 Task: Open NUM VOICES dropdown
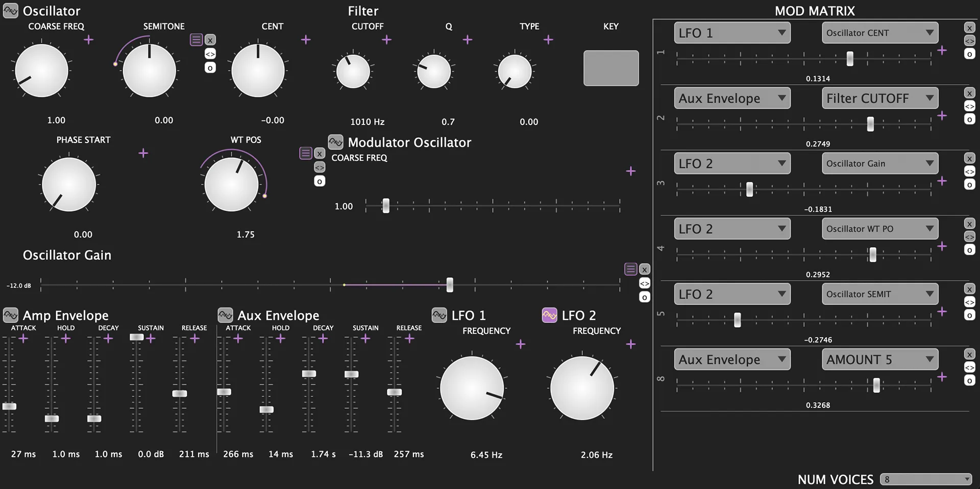click(x=926, y=479)
